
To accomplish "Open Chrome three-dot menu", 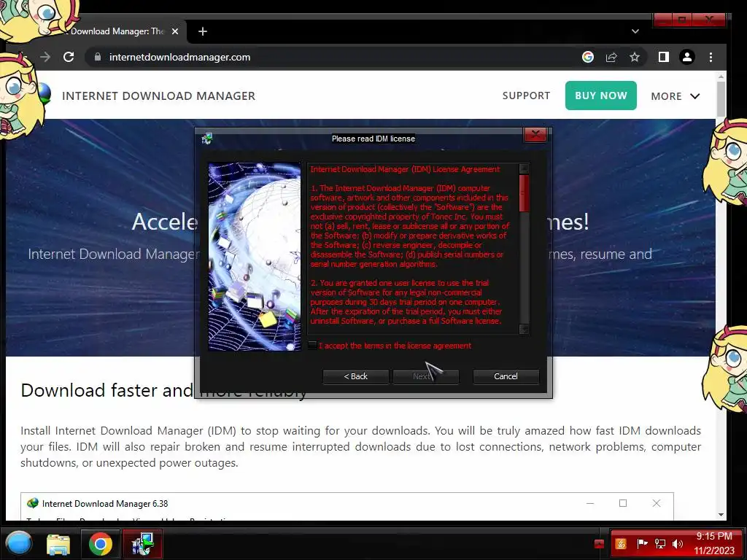I will [x=711, y=57].
